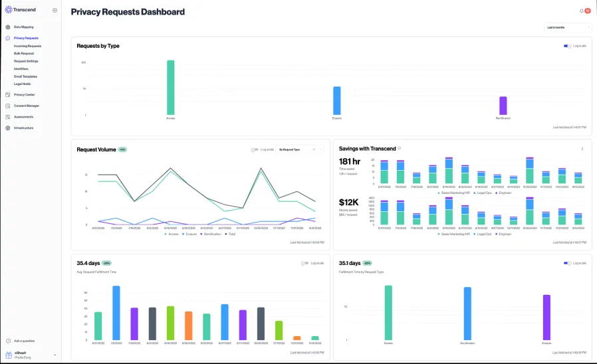Open the notifications bell icon
The height and width of the screenshot is (364, 597).
point(582,11)
